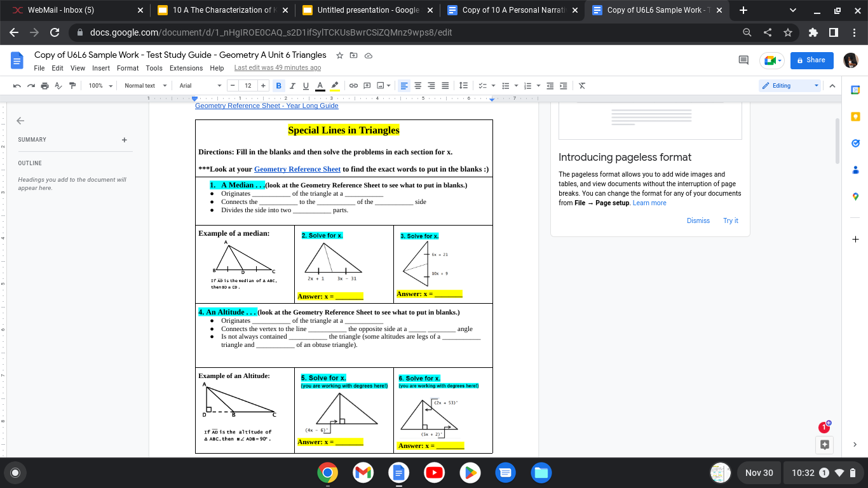Clear formatting from the selection
This screenshot has width=868, height=488.
pos(581,86)
